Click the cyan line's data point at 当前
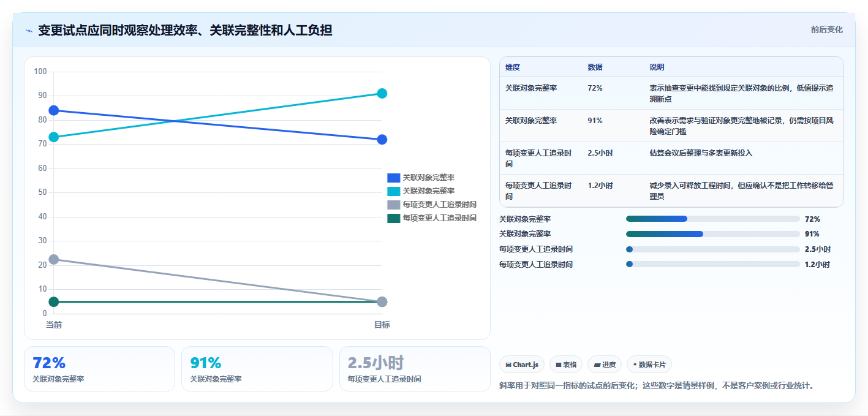Image resolution: width=868 pixels, height=416 pixels. [54, 137]
